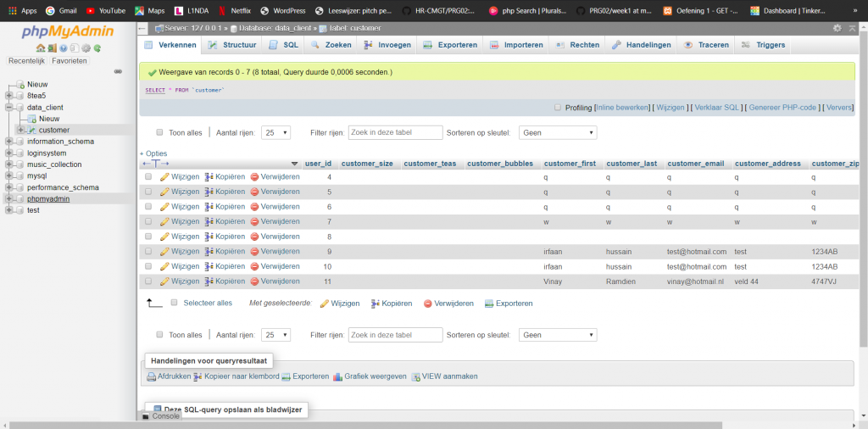Open the Console bar at bottom

(162, 415)
